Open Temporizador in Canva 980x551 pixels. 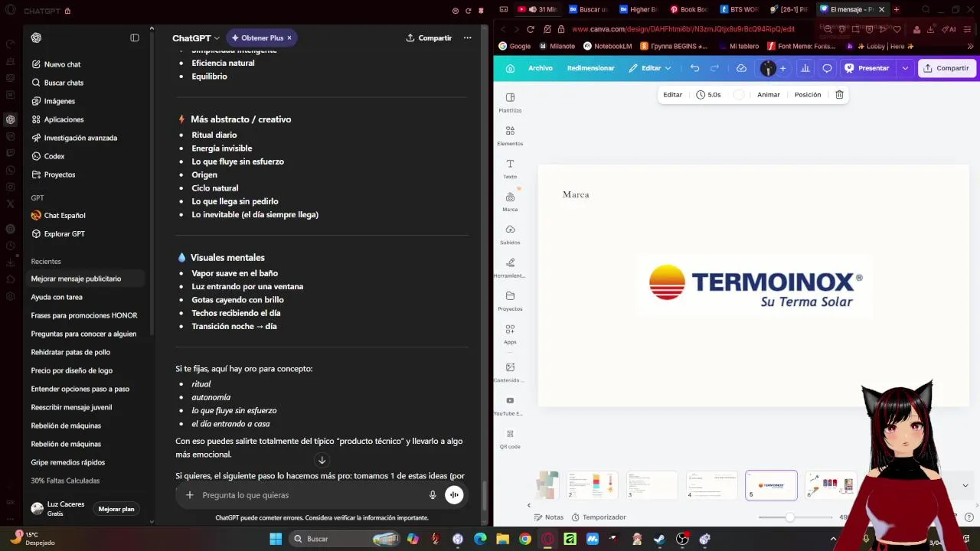[598, 517]
